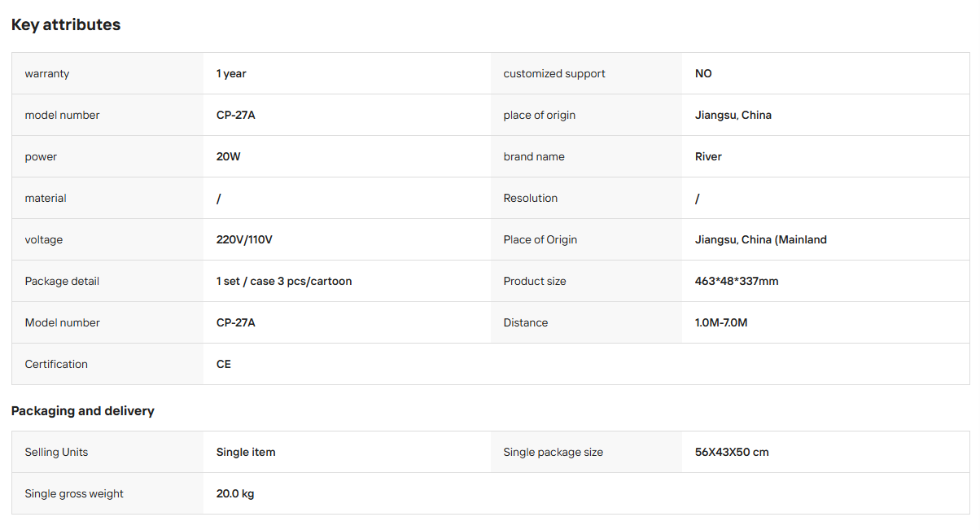Click the "1 year" warranty value

coord(231,74)
